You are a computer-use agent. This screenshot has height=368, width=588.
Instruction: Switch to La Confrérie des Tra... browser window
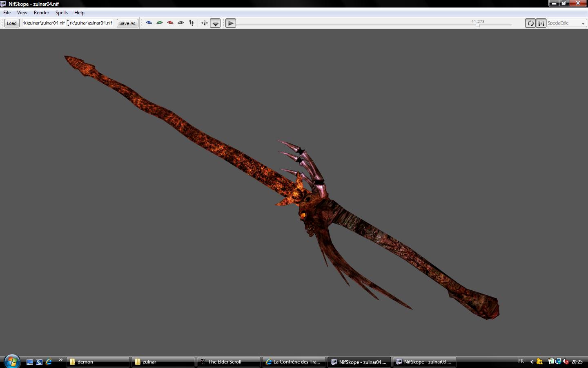(x=294, y=362)
